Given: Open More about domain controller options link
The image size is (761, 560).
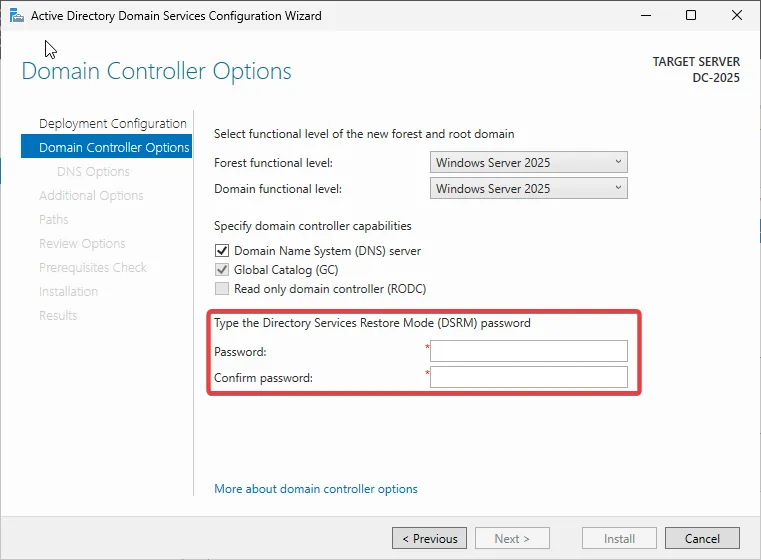Looking at the screenshot, I should click(x=316, y=489).
